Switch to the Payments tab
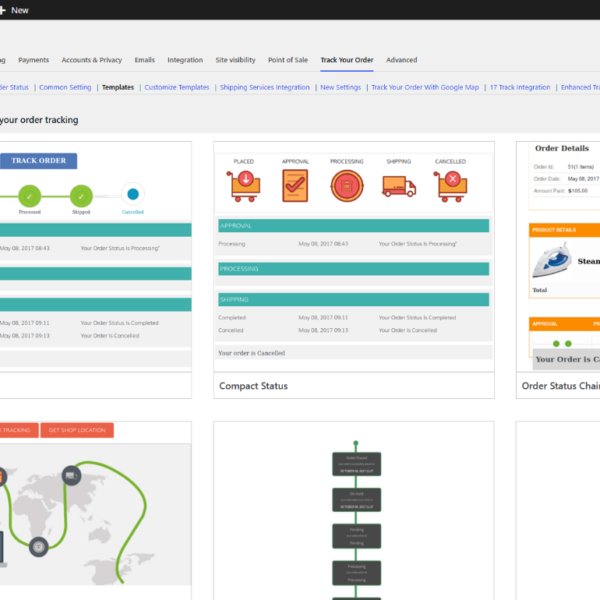 (x=34, y=60)
